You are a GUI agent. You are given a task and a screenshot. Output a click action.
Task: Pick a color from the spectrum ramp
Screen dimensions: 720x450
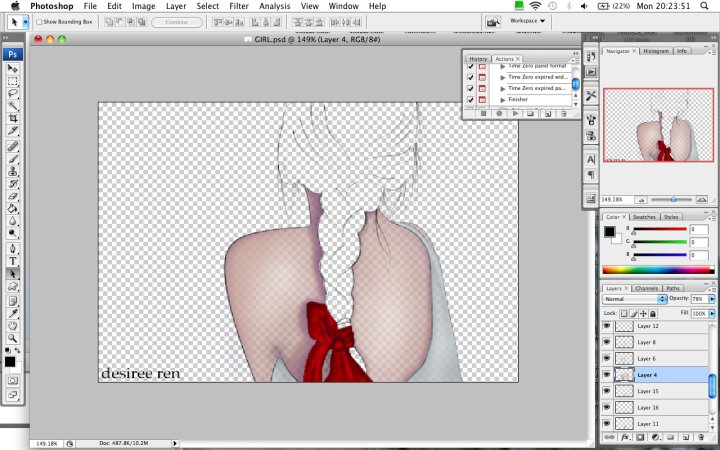tap(658, 270)
